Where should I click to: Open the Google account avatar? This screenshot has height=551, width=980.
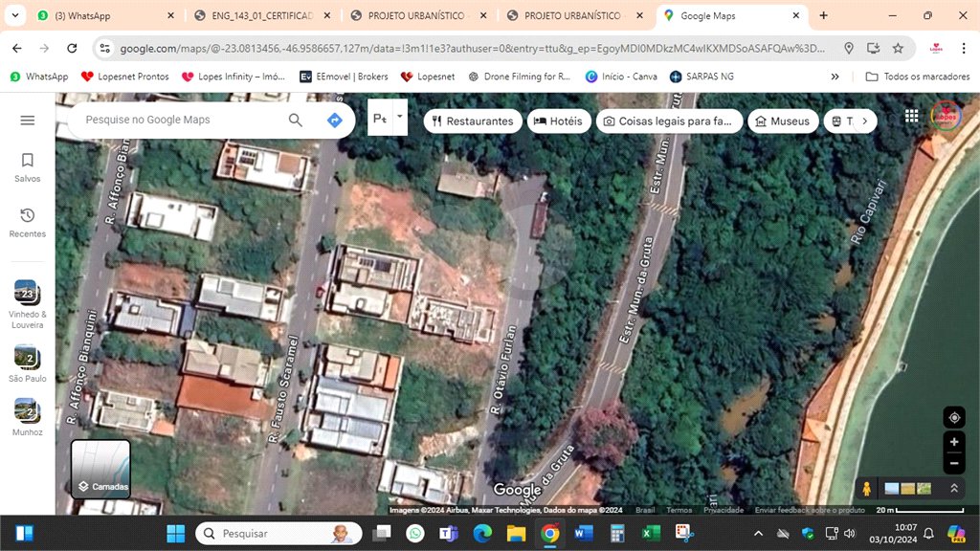[946, 116]
